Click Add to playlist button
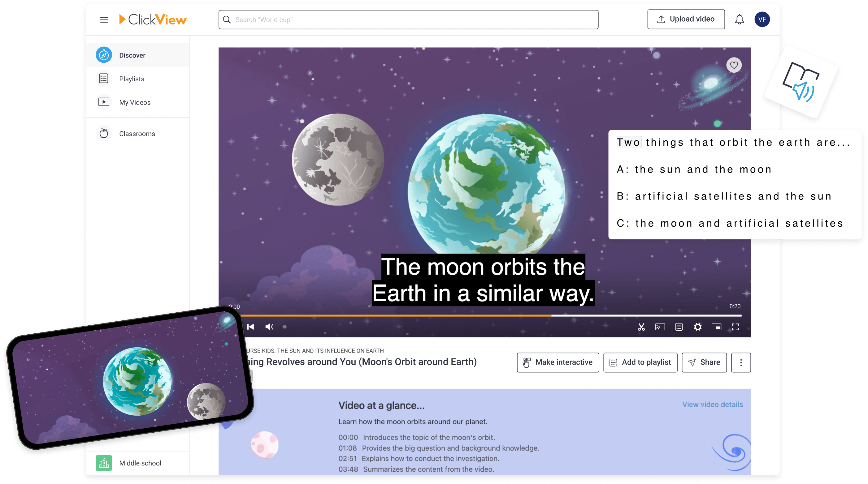 [640, 362]
